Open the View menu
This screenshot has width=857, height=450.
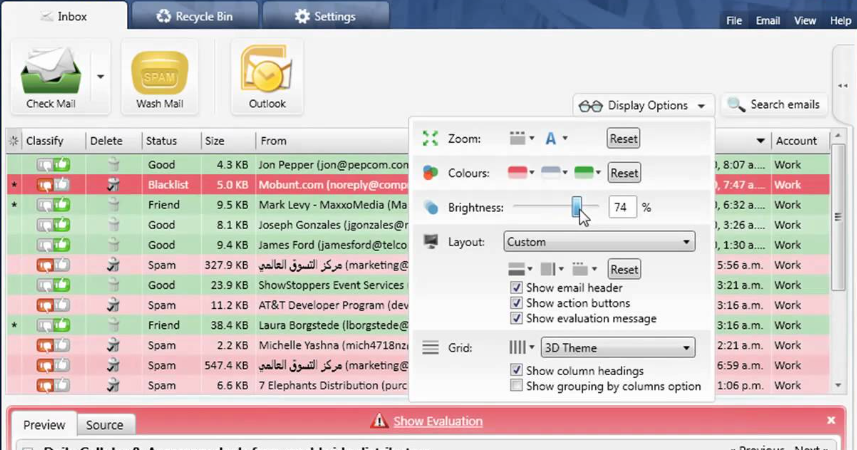click(x=805, y=21)
